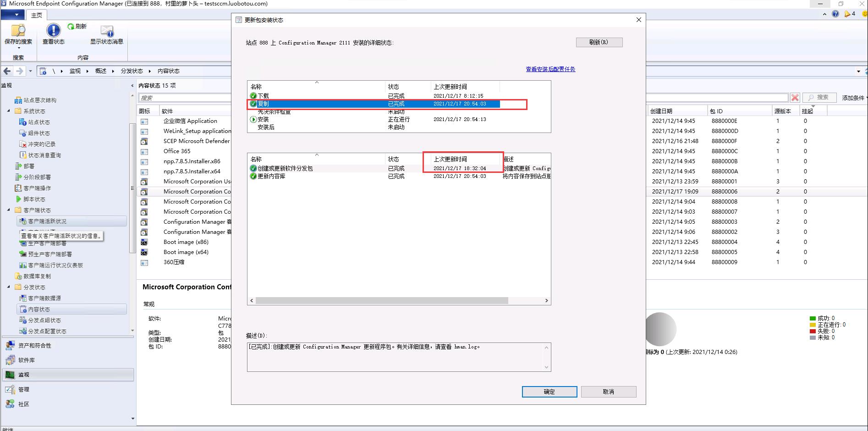Open the application menu dropdown in ribbon
Viewport: 868px width, 431px height.
tap(13, 15)
